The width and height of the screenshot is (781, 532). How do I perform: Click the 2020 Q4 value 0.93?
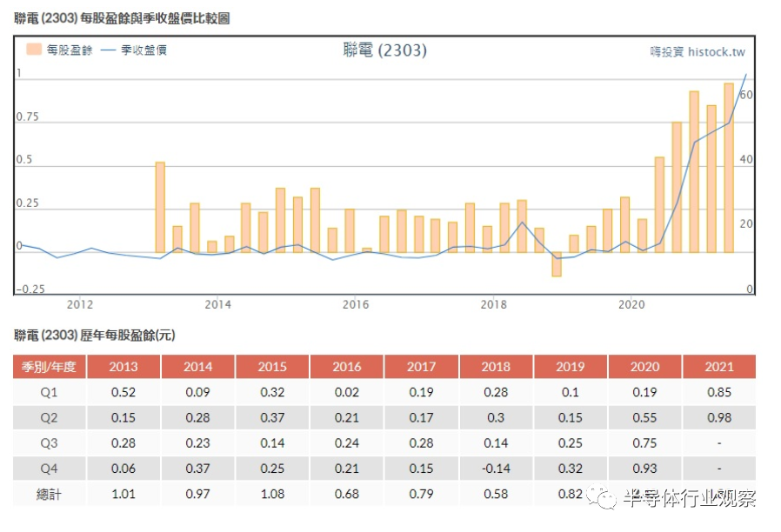pyautogui.click(x=644, y=469)
